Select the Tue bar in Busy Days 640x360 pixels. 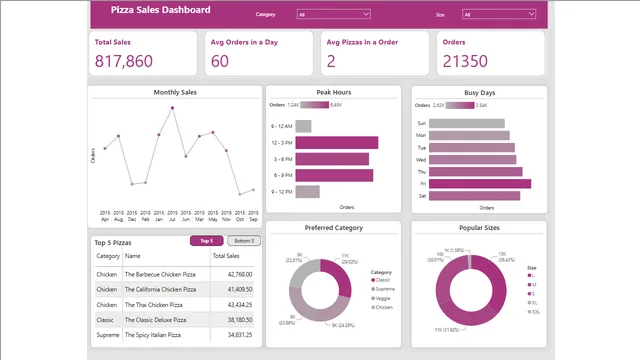coord(472,147)
